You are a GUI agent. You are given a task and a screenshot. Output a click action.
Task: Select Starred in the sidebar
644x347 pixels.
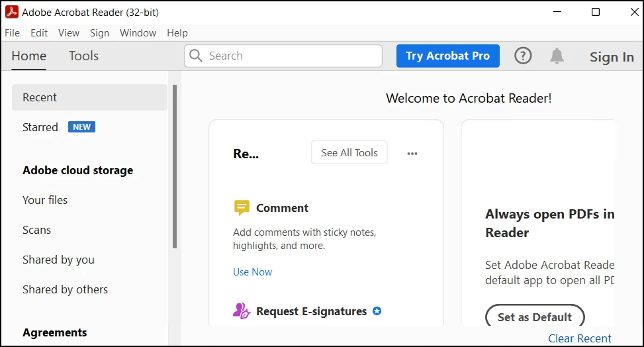point(40,127)
